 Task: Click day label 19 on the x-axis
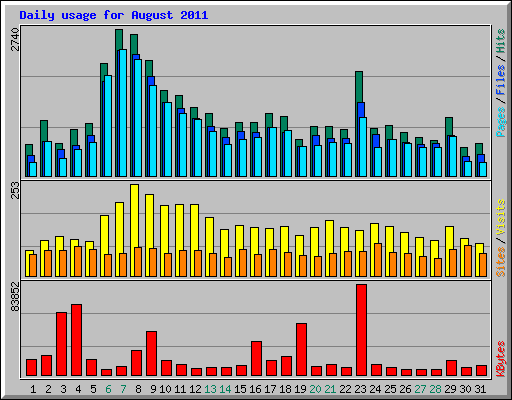(x=300, y=389)
